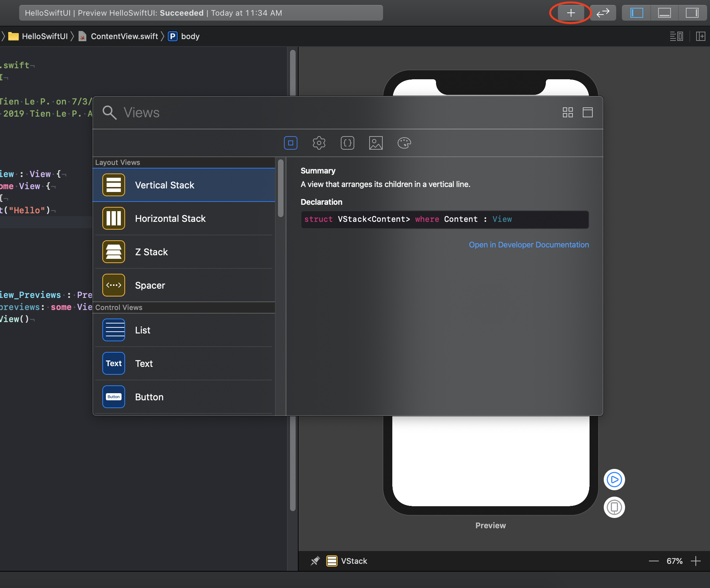710x588 pixels.
Task: Click the Library plus button in toolbar
Action: coord(570,13)
